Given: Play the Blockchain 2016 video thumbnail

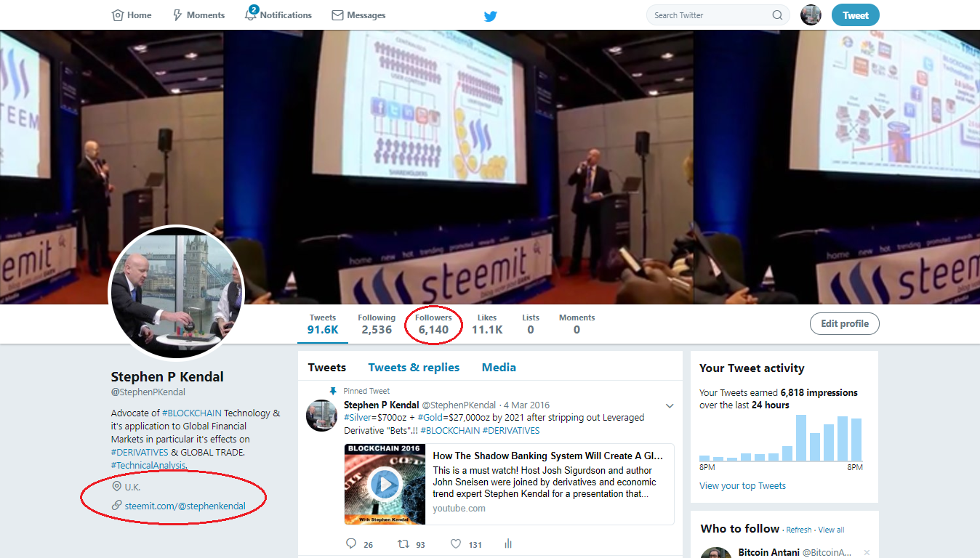Looking at the screenshot, I should point(385,484).
